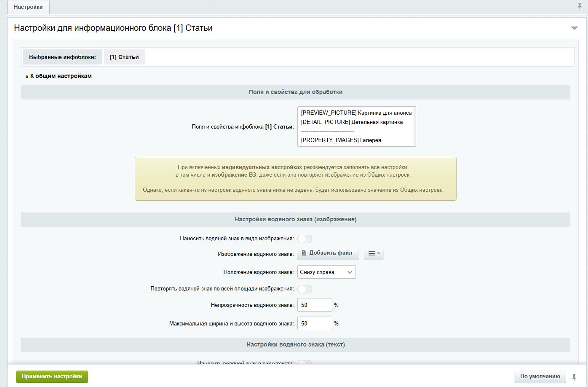Image resolution: width=588 pixels, height=387 pixels.
Task: Select the [1] Статьи infoblock tab
Action: click(124, 57)
